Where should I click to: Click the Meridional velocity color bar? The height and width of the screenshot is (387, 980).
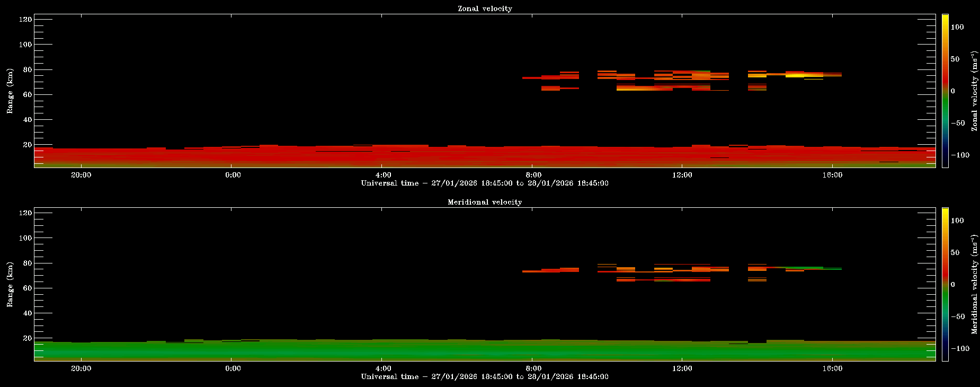pyautogui.click(x=945, y=284)
